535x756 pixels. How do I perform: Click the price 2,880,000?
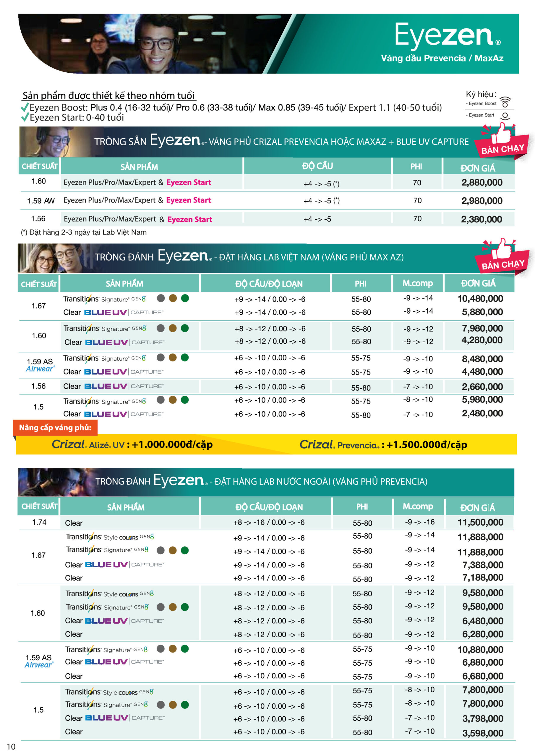(x=482, y=183)
